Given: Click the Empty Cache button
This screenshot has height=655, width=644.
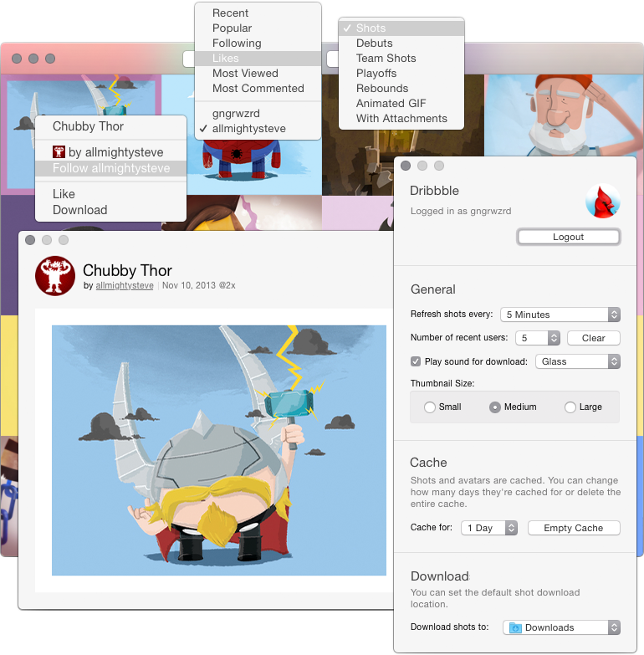Looking at the screenshot, I should (x=573, y=528).
